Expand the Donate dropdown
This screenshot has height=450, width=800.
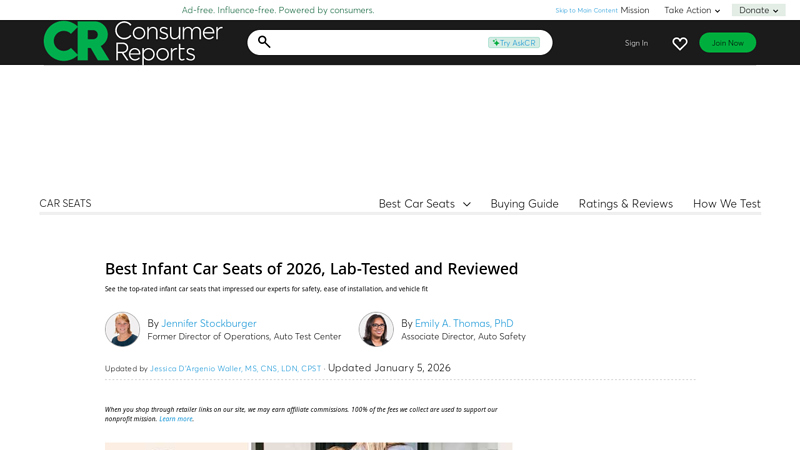tap(758, 10)
